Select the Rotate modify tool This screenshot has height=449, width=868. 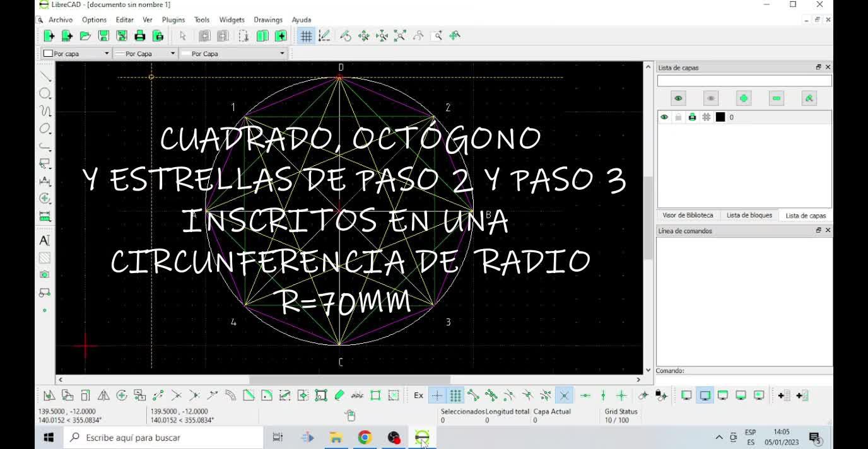pyautogui.click(x=122, y=395)
